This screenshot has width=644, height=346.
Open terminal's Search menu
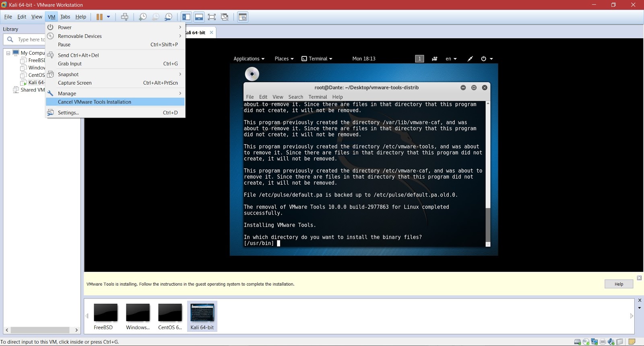pyautogui.click(x=295, y=97)
